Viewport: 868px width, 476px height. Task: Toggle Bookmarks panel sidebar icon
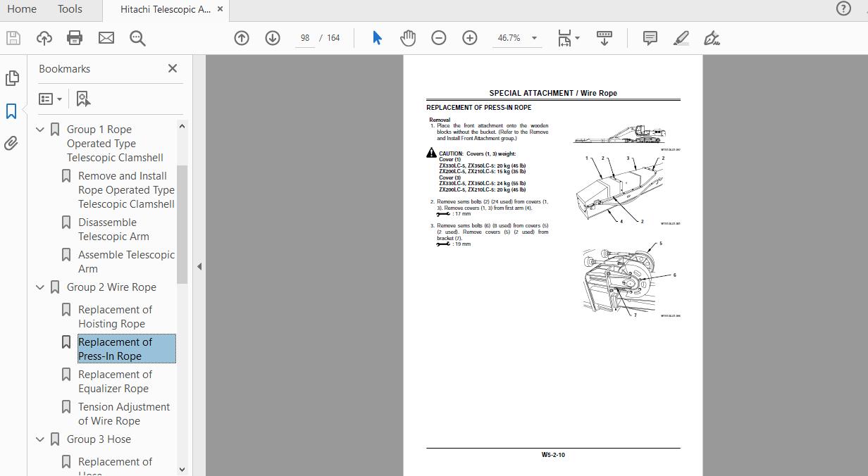11,111
